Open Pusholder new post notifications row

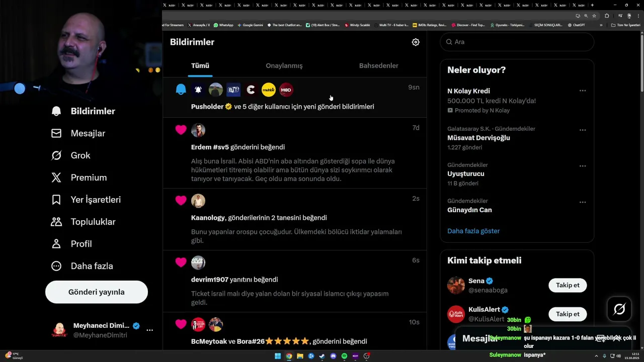[295, 98]
